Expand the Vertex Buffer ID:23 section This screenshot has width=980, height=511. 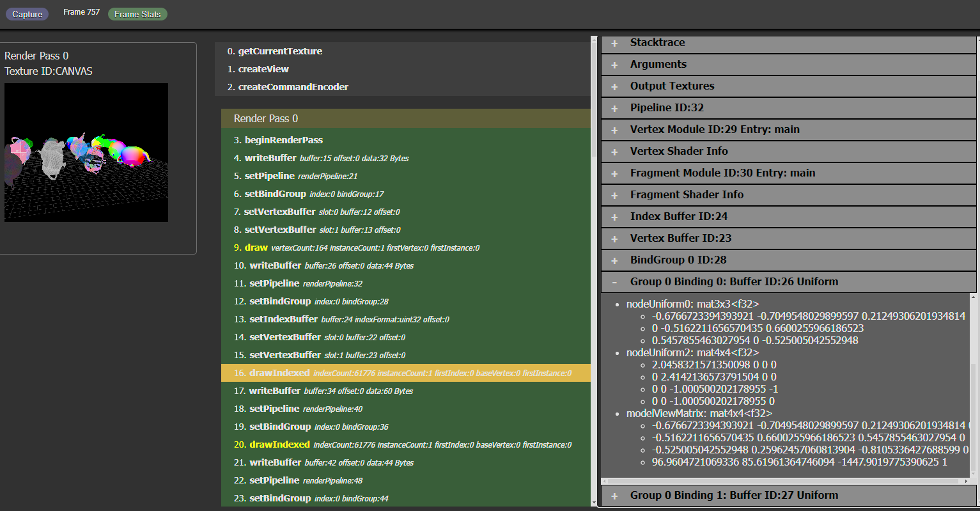788,239
